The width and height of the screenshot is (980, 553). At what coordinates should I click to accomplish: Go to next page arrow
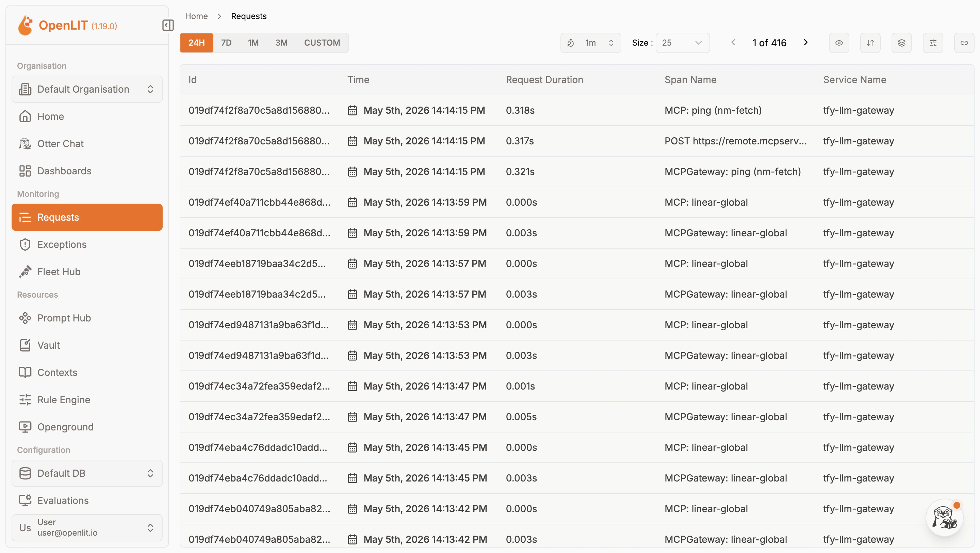[x=805, y=42]
